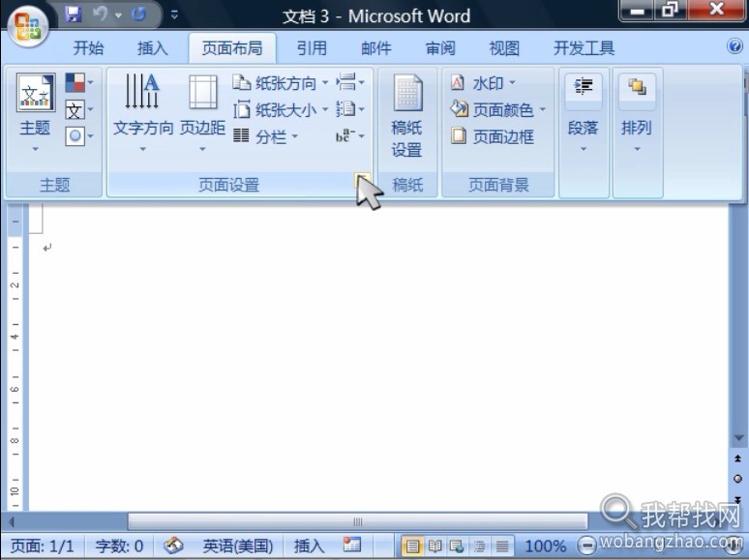Viewport: 749px width, 560px height.
Task: Undo the last action
Action: [x=101, y=15]
